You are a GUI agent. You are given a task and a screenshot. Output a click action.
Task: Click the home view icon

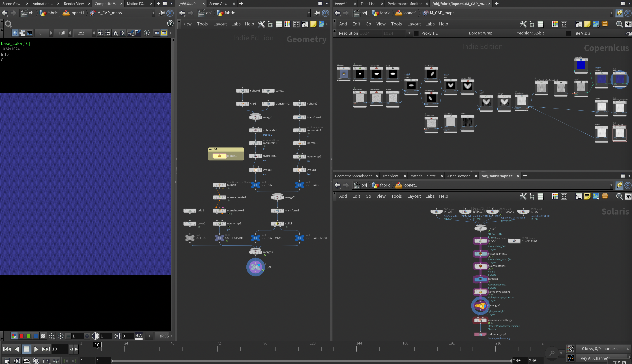[115, 33]
